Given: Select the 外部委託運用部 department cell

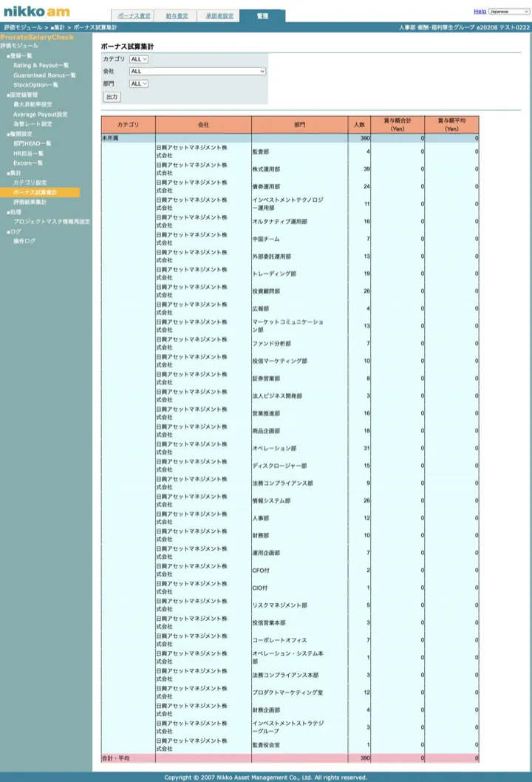Looking at the screenshot, I should (x=300, y=256).
